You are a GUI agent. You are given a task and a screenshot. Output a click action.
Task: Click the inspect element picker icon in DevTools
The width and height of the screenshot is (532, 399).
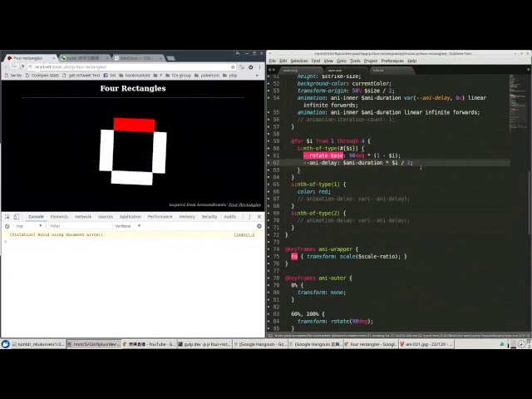click(7, 217)
